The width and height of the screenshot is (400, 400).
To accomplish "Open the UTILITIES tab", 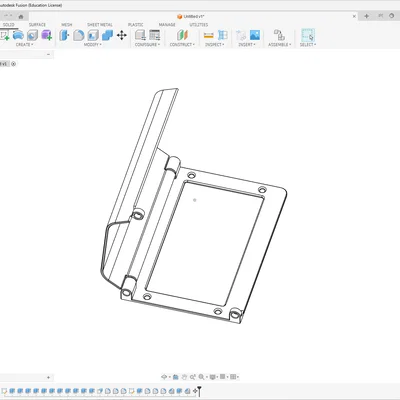I will click(x=199, y=25).
